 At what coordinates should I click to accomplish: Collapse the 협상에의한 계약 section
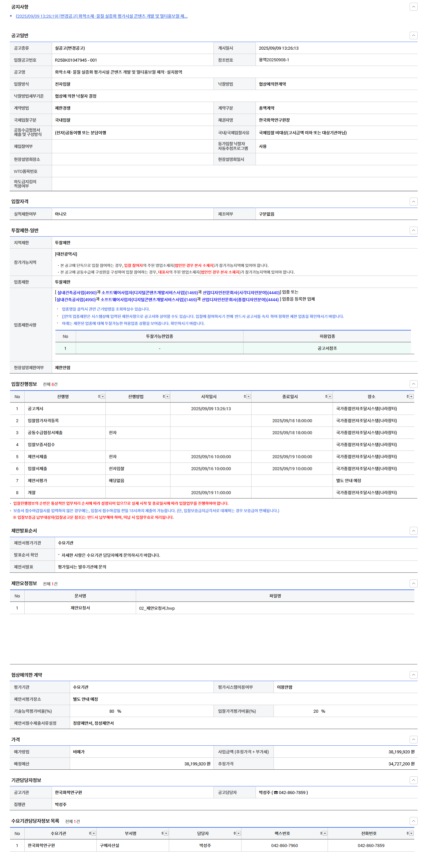click(413, 675)
